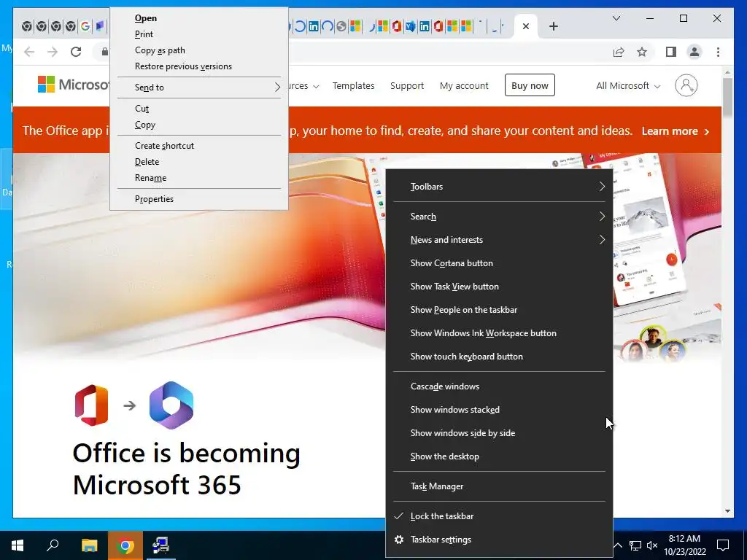
Task: Click the page vertical scrollbar thumb
Action: [x=727, y=97]
